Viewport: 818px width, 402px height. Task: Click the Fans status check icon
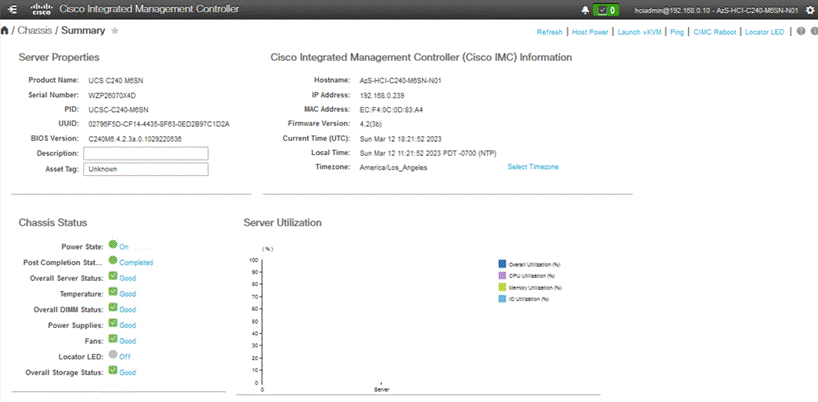tap(113, 339)
